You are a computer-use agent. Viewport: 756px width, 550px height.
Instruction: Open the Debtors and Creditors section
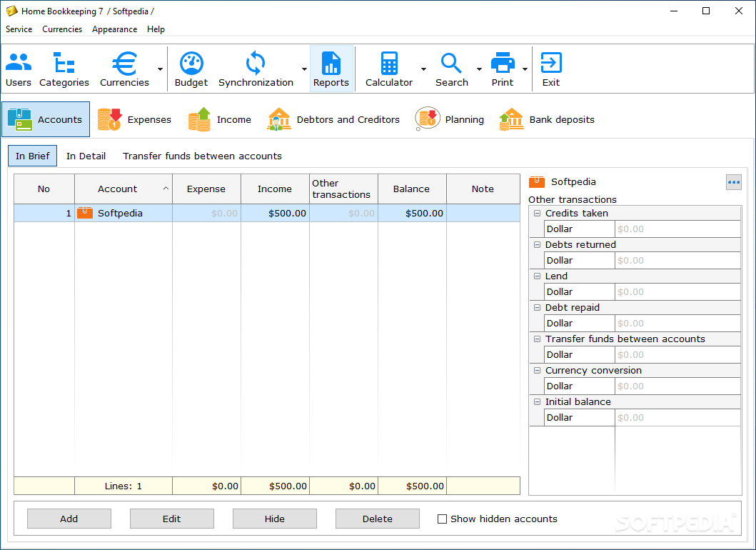333,119
